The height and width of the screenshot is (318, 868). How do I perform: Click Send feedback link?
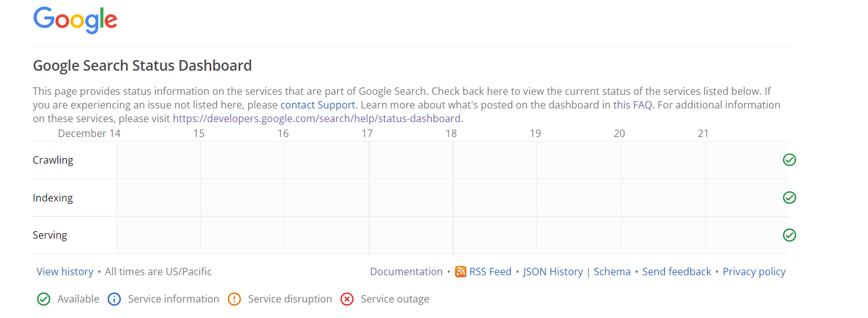click(x=677, y=272)
